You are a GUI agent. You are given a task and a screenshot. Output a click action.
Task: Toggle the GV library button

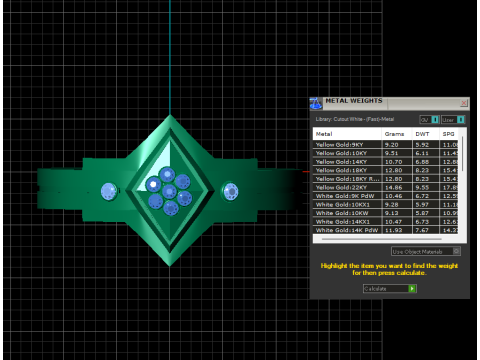click(x=429, y=120)
